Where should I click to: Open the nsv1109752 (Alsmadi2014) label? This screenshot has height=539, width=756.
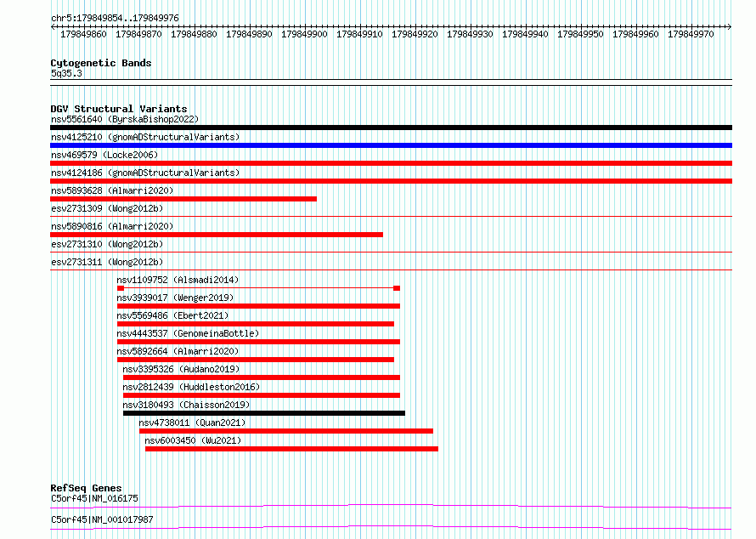tap(178, 280)
